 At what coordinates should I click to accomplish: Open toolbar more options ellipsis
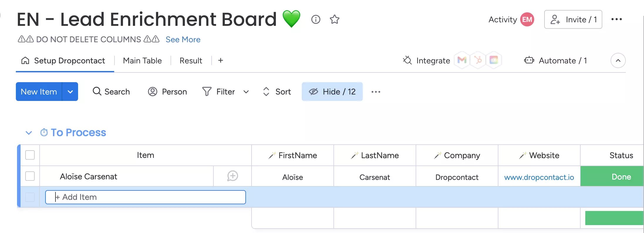(x=376, y=92)
